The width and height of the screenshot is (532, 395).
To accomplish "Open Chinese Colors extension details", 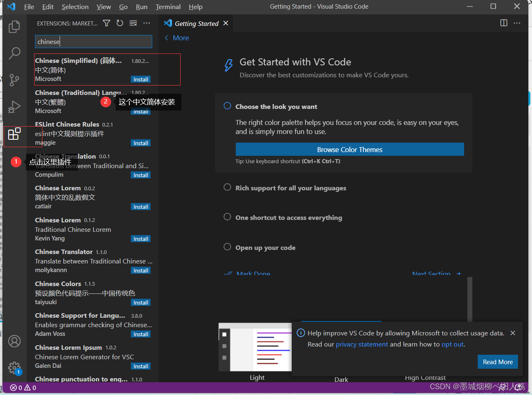I will (x=93, y=293).
